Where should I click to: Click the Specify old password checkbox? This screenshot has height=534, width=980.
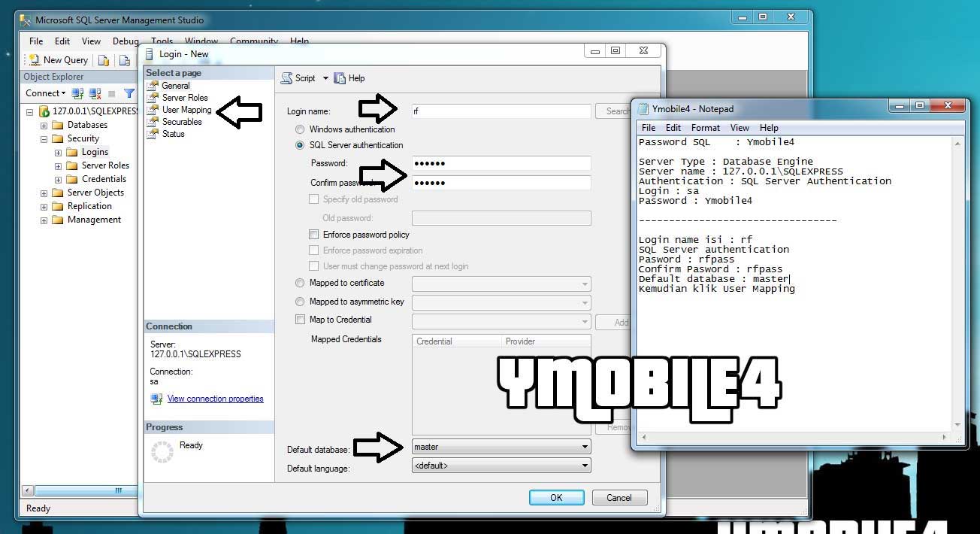[314, 199]
